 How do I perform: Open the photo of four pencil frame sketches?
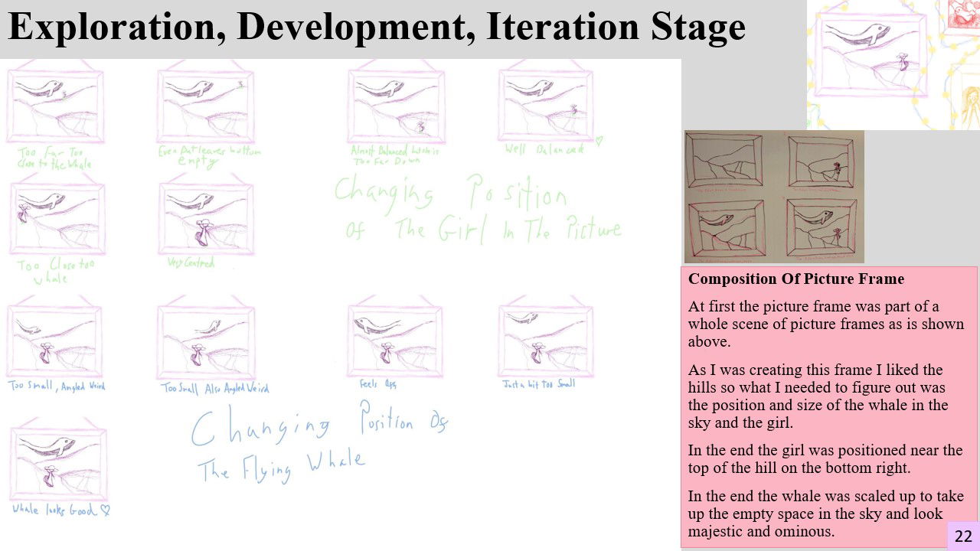(773, 197)
